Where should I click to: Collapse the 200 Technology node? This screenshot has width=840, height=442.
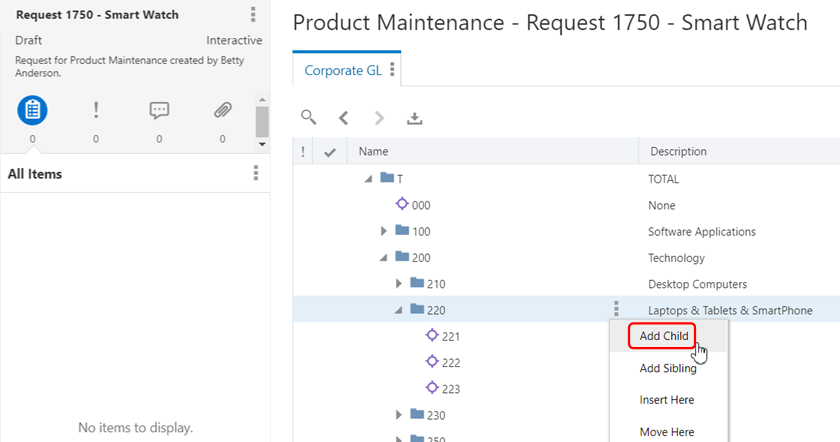tap(384, 258)
